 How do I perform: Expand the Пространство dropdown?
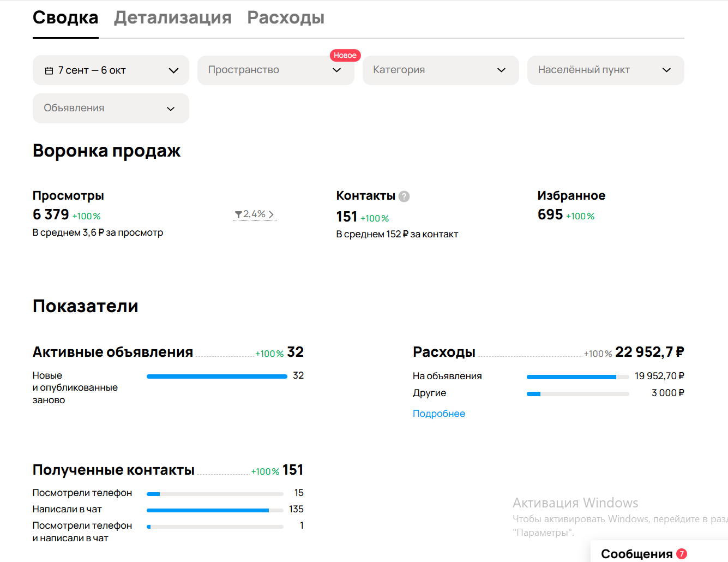[x=275, y=70]
